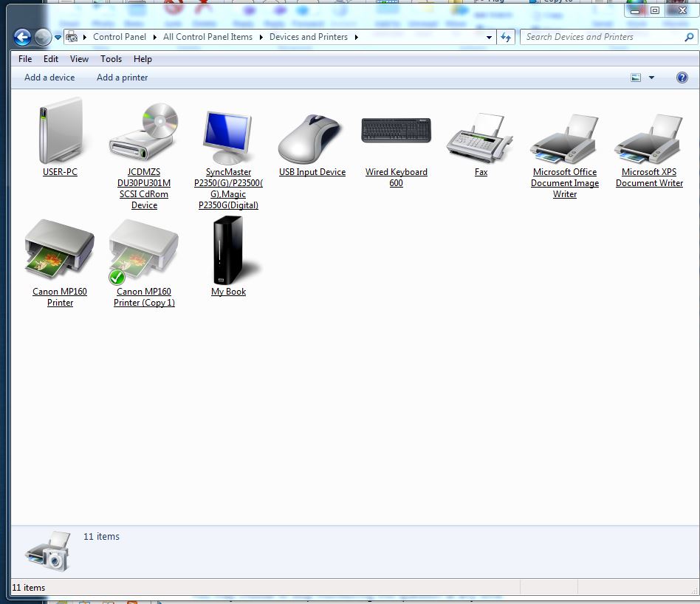The width and height of the screenshot is (700, 604).
Task: Go to All Control Panel Items breadcrumb
Action: pyautogui.click(x=207, y=37)
